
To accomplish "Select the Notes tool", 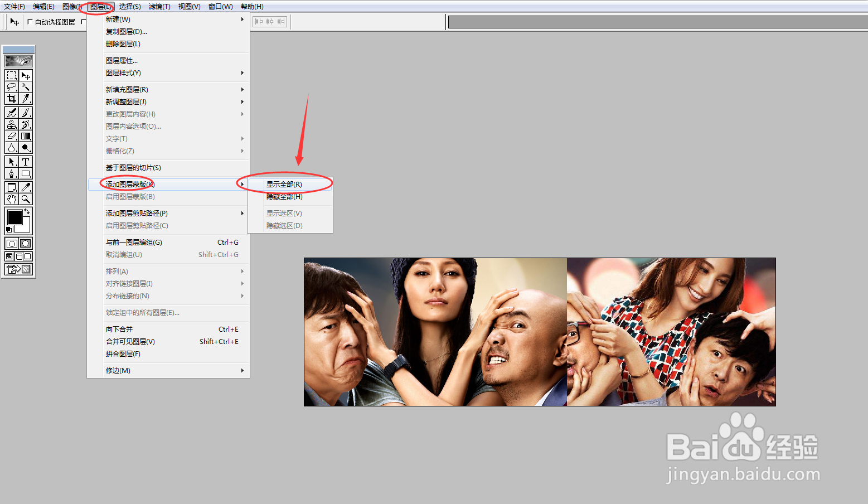I will click(12, 187).
